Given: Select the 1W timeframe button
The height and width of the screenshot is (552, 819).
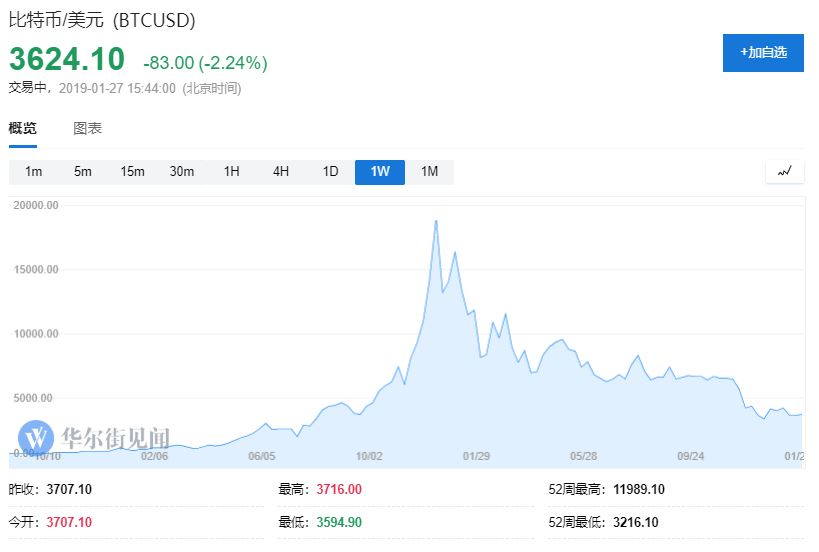Looking at the screenshot, I should [x=380, y=171].
